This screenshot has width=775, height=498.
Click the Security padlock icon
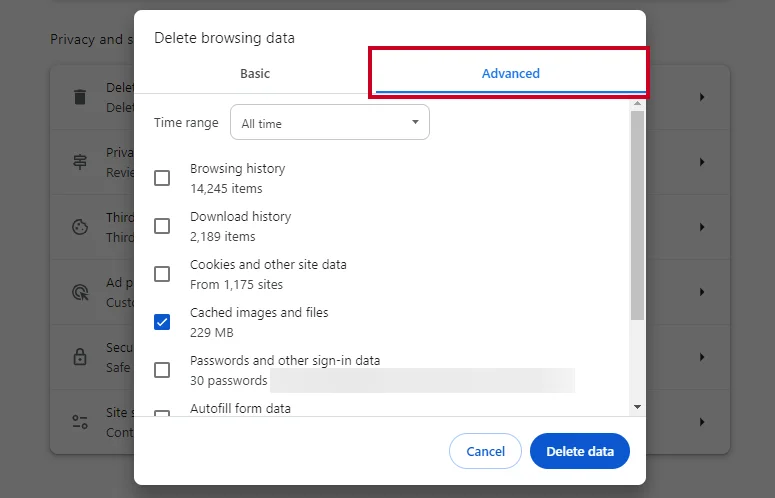[80, 357]
